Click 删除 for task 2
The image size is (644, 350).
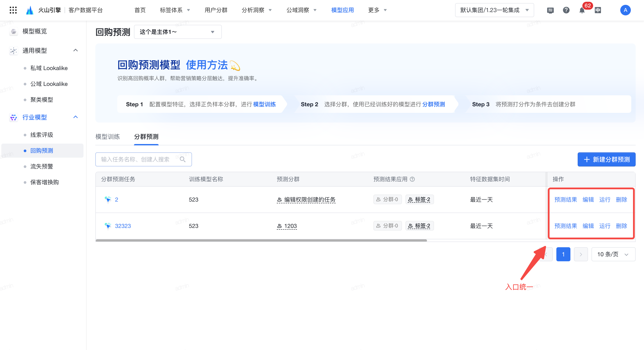(622, 200)
